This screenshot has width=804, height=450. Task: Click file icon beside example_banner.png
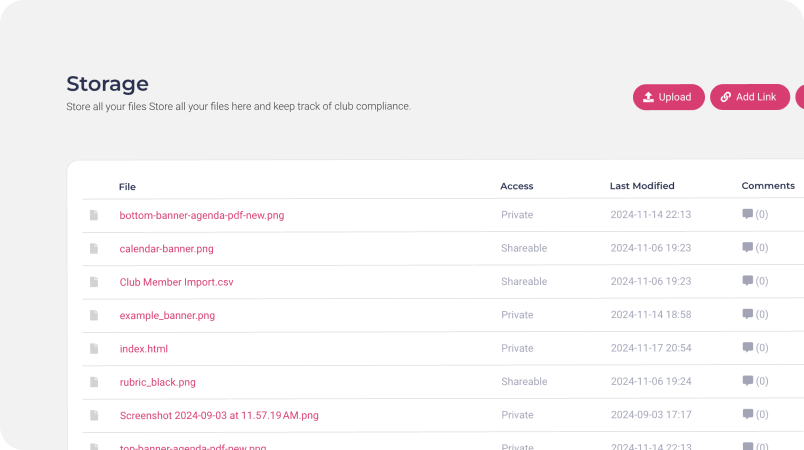click(94, 315)
